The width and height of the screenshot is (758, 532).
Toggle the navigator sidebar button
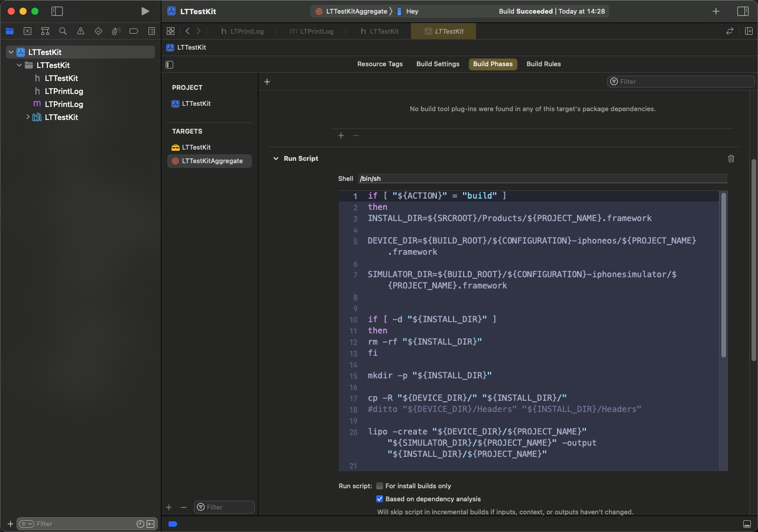coord(57,11)
